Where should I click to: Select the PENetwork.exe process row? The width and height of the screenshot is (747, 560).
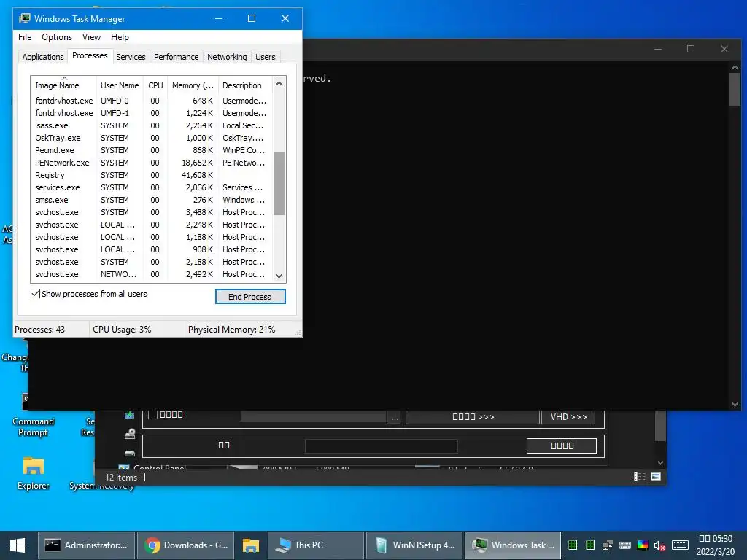(x=152, y=163)
